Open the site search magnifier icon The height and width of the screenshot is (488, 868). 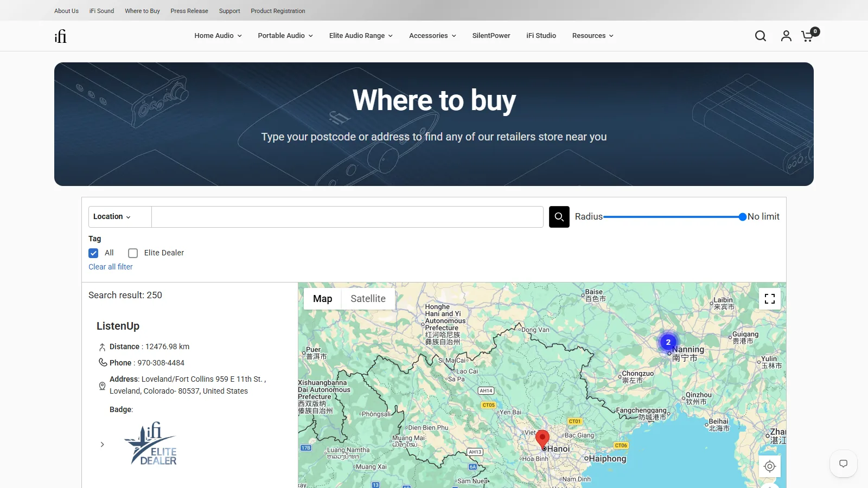[761, 36]
